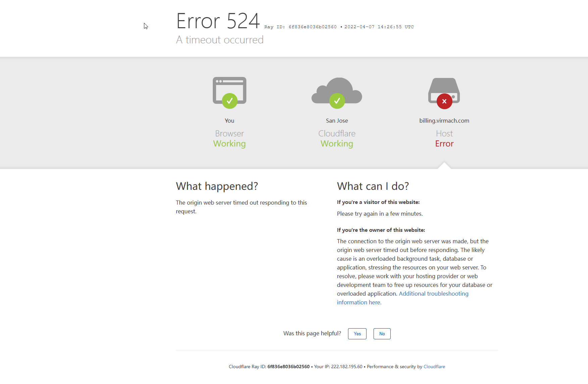Click the 'What can I do?' heading
The height and width of the screenshot is (384, 588).
click(x=373, y=186)
